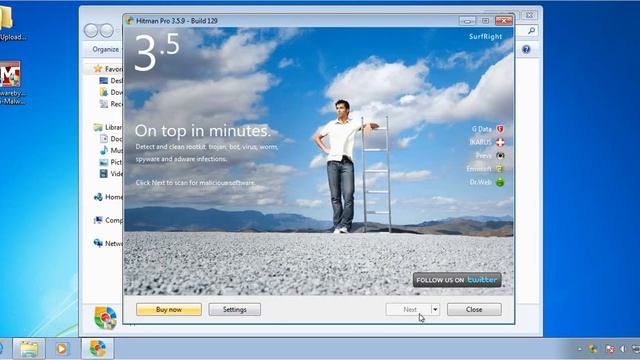The image size is (640, 360).
Task: Open Windows Media Player from taskbar
Action: [62, 349]
